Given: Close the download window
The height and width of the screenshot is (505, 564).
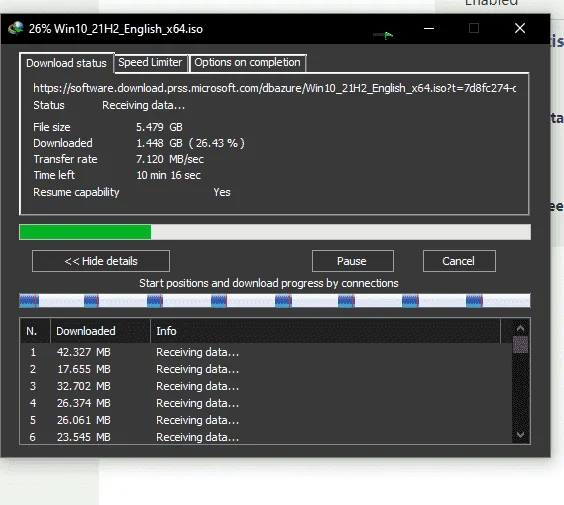Looking at the screenshot, I should [520, 28].
